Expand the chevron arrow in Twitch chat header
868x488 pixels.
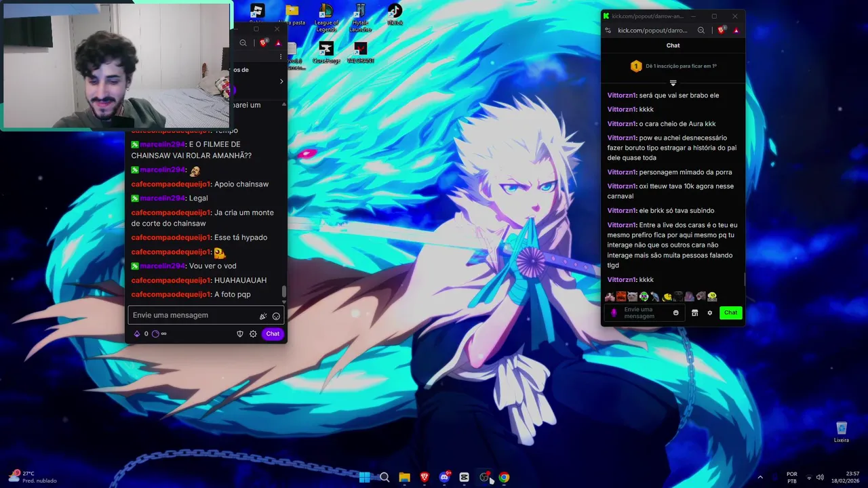[281, 81]
